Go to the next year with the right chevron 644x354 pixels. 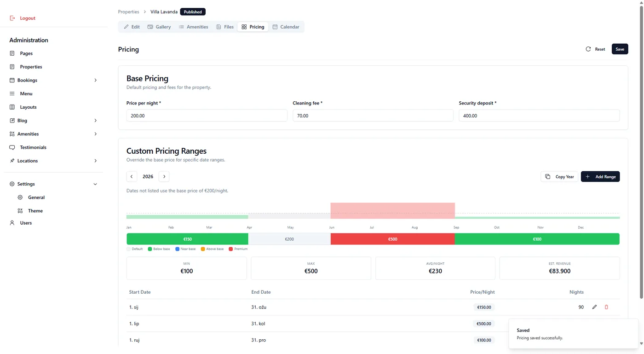[164, 176]
